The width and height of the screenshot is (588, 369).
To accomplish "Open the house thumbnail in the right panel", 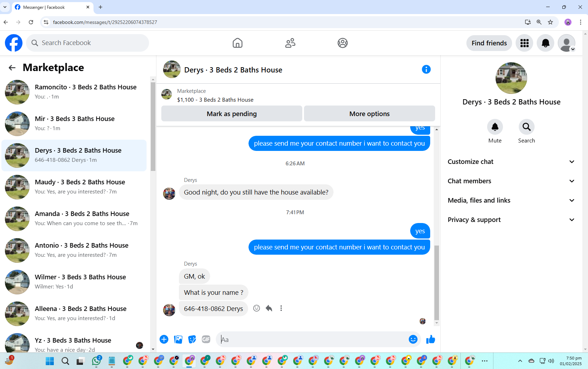I will point(511,78).
